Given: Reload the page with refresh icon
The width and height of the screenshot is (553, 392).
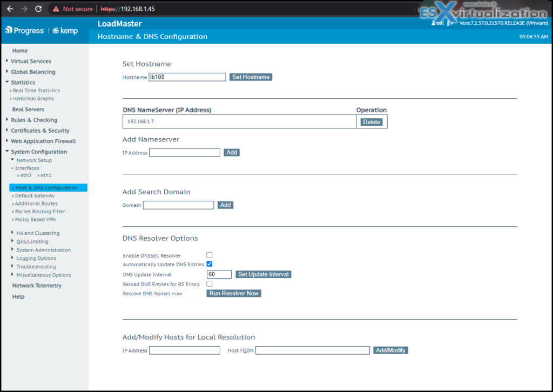Looking at the screenshot, I should point(38,9).
